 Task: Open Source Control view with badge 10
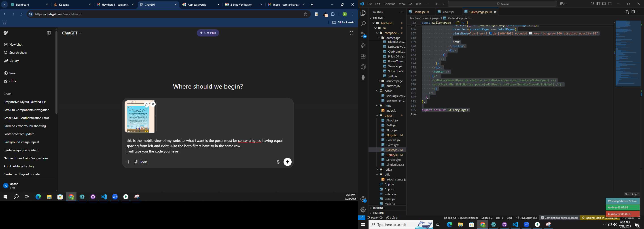(x=363, y=35)
